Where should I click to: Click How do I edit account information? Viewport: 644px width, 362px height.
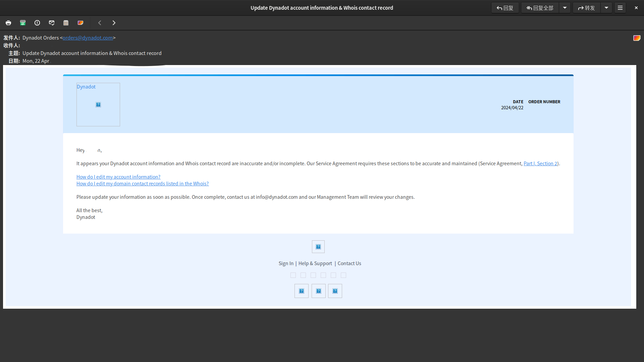coord(118,177)
